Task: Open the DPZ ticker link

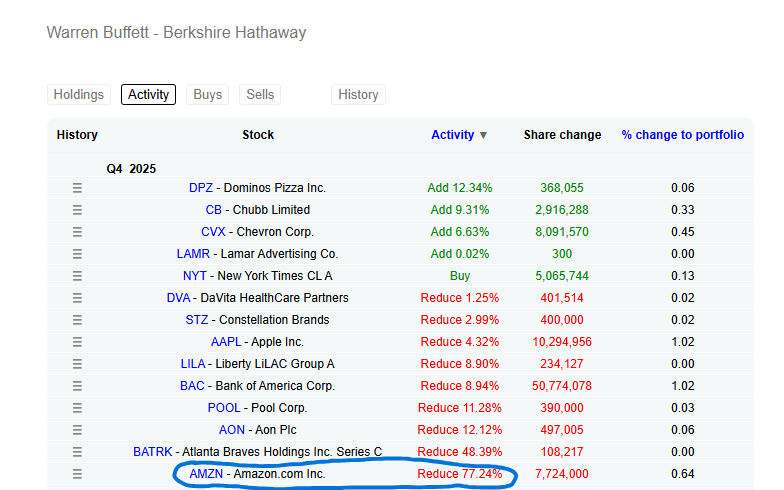Action: pos(201,188)
